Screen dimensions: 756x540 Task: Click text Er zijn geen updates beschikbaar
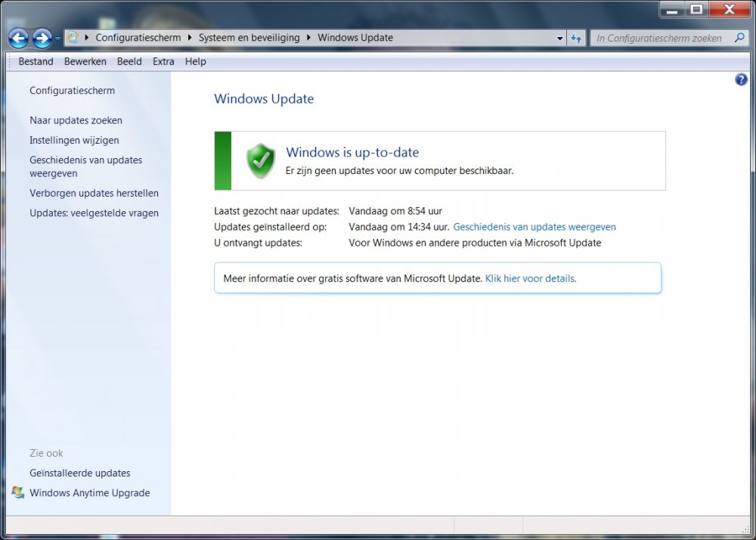tap(399, 171)
